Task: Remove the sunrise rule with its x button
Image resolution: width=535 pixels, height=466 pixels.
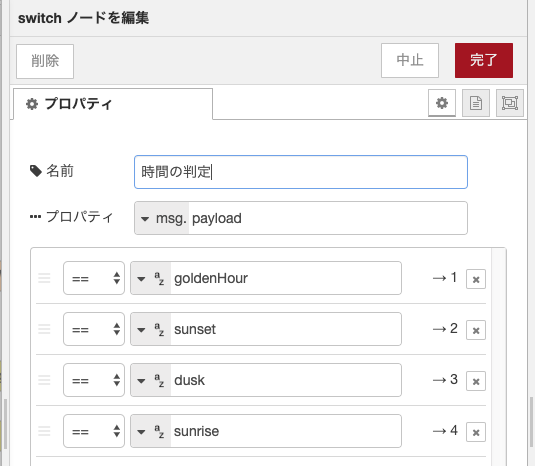Action: [476, 432]
